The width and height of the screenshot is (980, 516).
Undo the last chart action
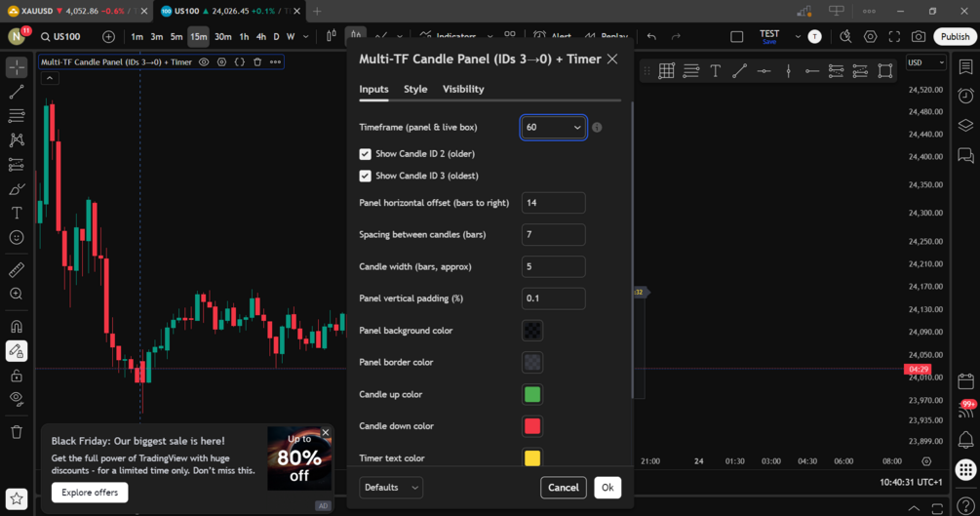(651, 37)
